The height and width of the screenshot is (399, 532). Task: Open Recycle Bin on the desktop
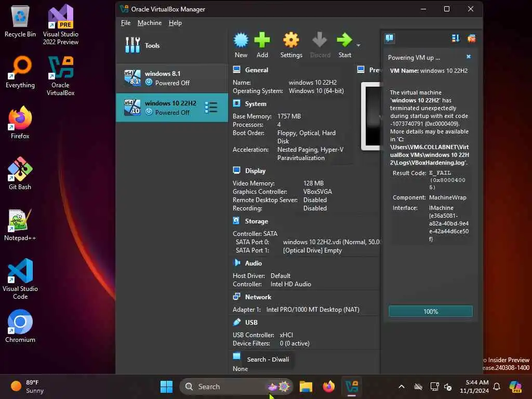(x=20, y=21)
